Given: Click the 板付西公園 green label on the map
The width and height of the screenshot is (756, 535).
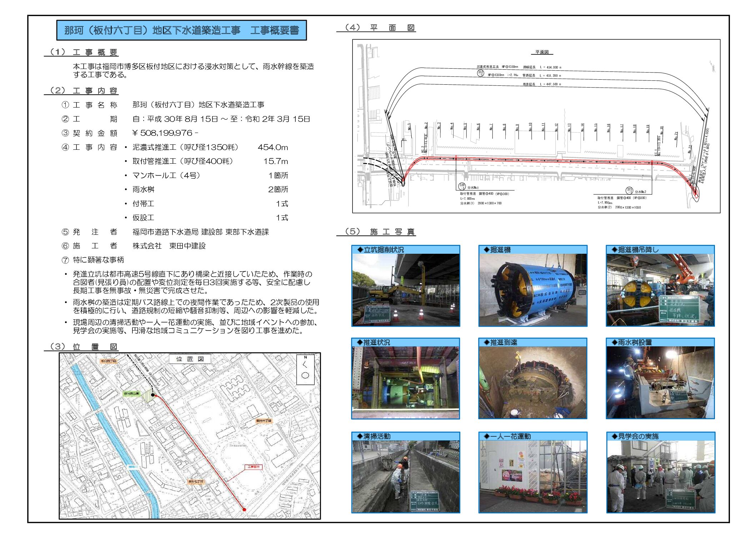Looking at the screenshot, I should coord(132,393).
